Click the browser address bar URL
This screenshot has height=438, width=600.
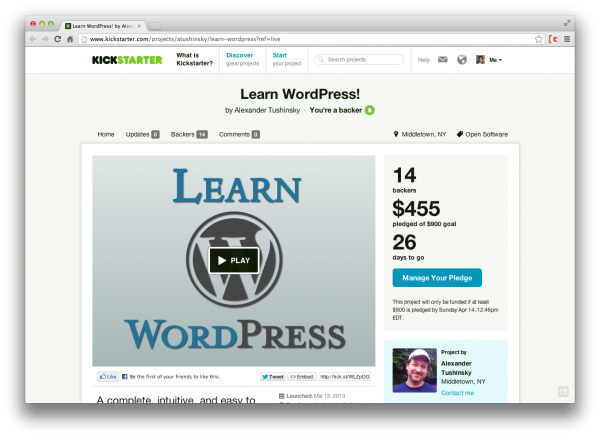pos(185,39)
